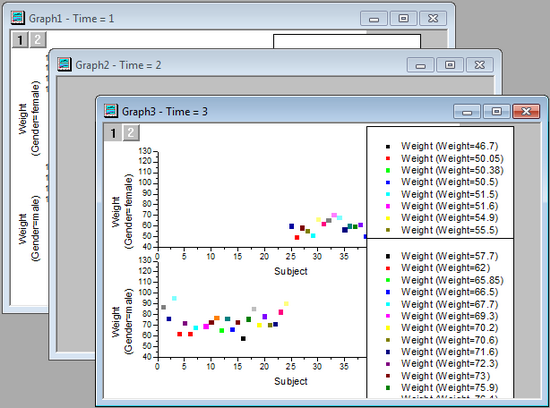Click legend entry Weight=67.7
Viewport: 550px width, 408px height.
pyautogui.click(x=449, y=304)
